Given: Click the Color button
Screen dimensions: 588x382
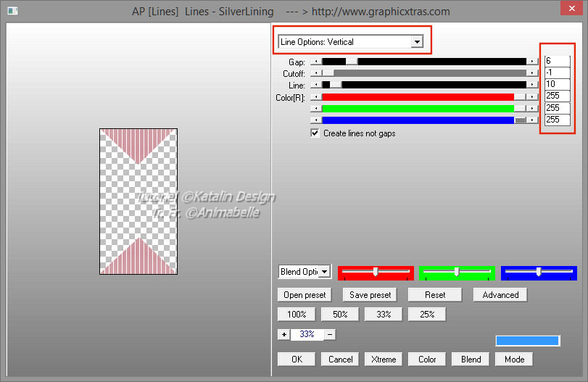Looking at the screenshot, I should pos(427,359).
